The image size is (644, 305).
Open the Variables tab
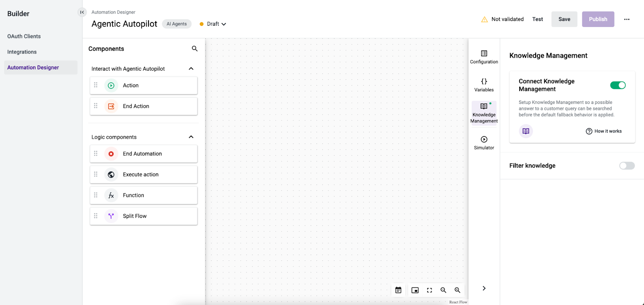coord(484,85)
